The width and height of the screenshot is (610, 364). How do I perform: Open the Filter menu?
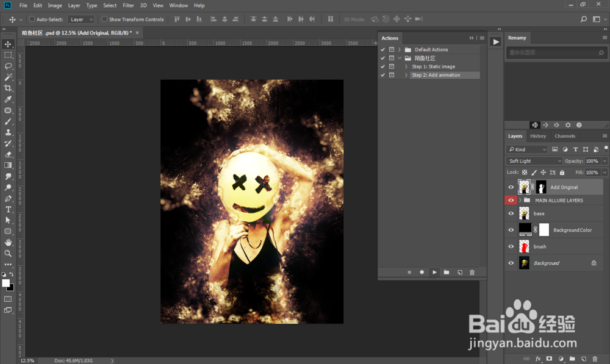(x=128, y=5)
